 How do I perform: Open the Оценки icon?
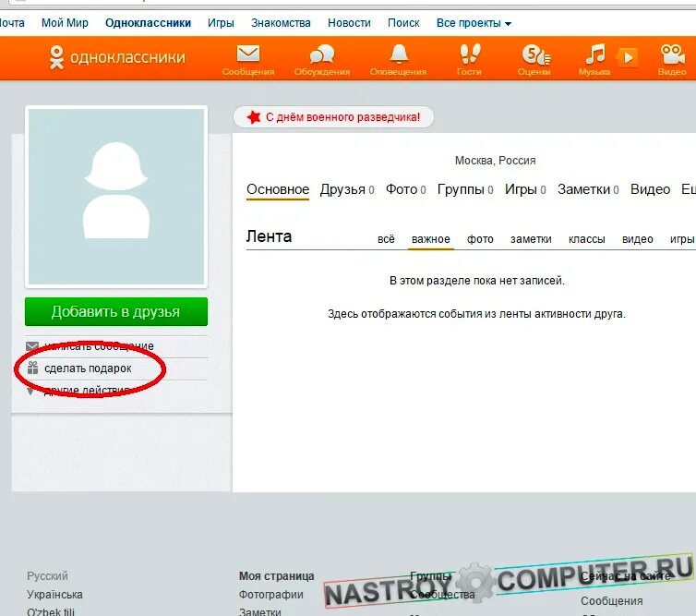pyautogui.click(x=535, y=54)
